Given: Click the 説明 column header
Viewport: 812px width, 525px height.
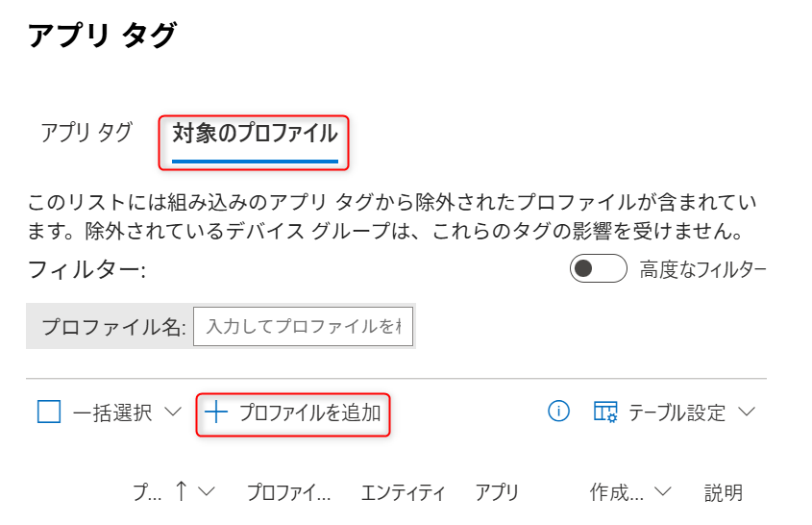Looking at the screenshot, I should (x=724, y=492).
